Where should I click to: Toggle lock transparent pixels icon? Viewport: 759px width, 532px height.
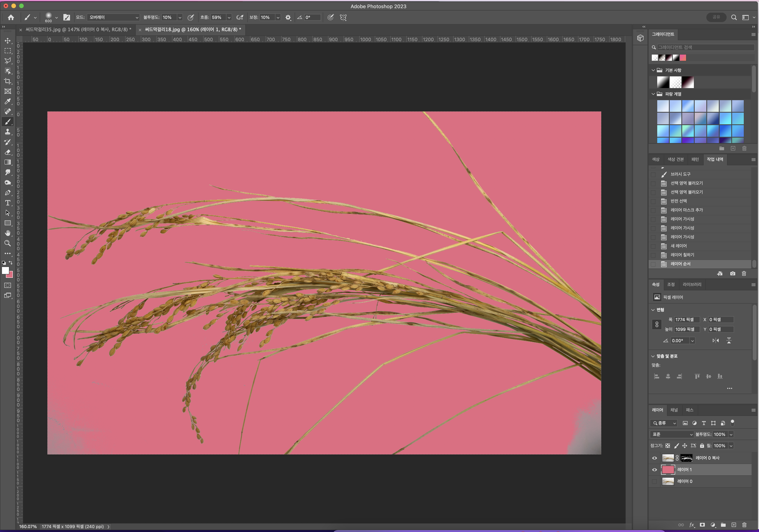pyautogui.click(x=668, y=446)
